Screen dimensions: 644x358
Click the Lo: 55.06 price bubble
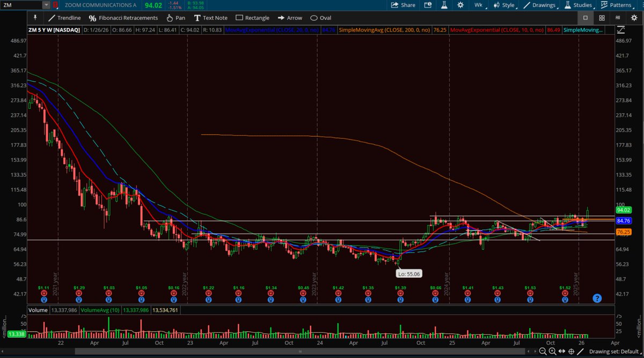(x=408, y=273)
